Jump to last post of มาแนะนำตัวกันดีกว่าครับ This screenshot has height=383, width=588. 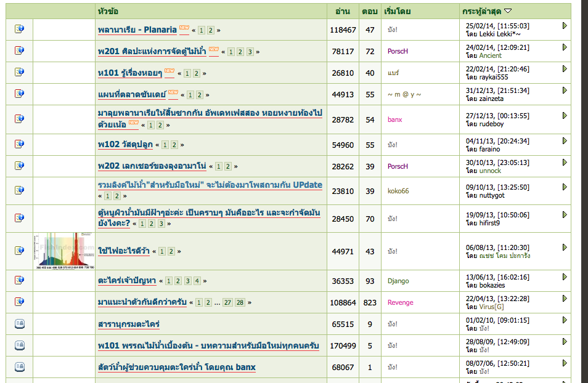(565, 298)
